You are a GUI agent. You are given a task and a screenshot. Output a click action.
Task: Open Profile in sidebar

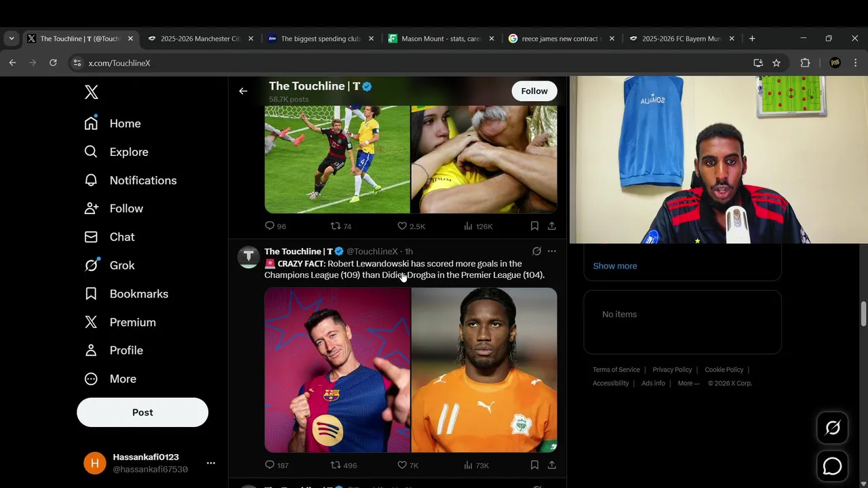tap(114, 350)
